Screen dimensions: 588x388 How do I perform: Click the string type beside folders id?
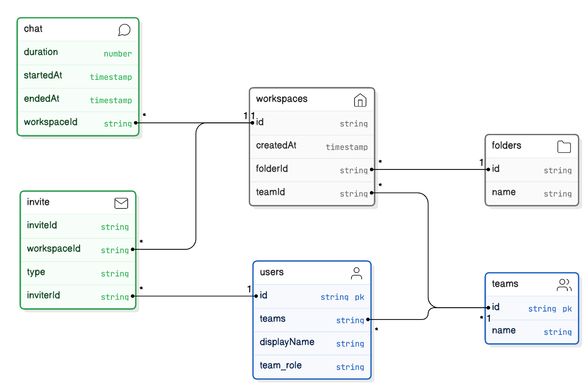tap(558, 171)
